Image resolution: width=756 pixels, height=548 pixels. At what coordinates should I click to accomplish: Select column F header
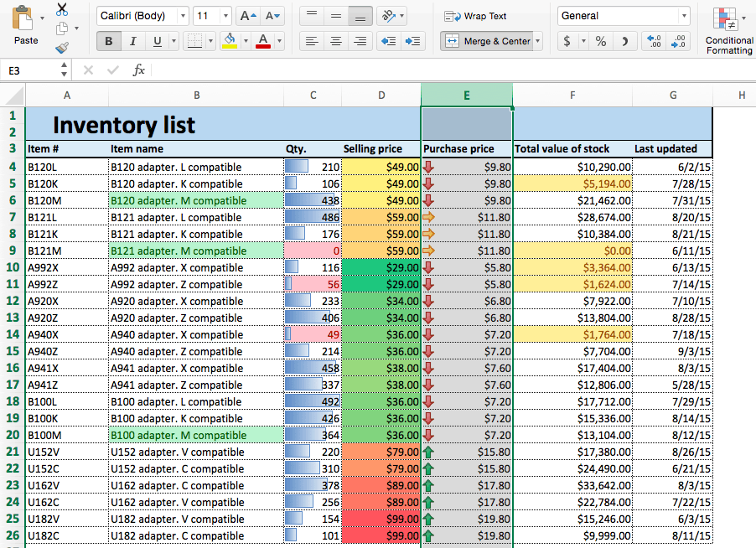[572, 96]
